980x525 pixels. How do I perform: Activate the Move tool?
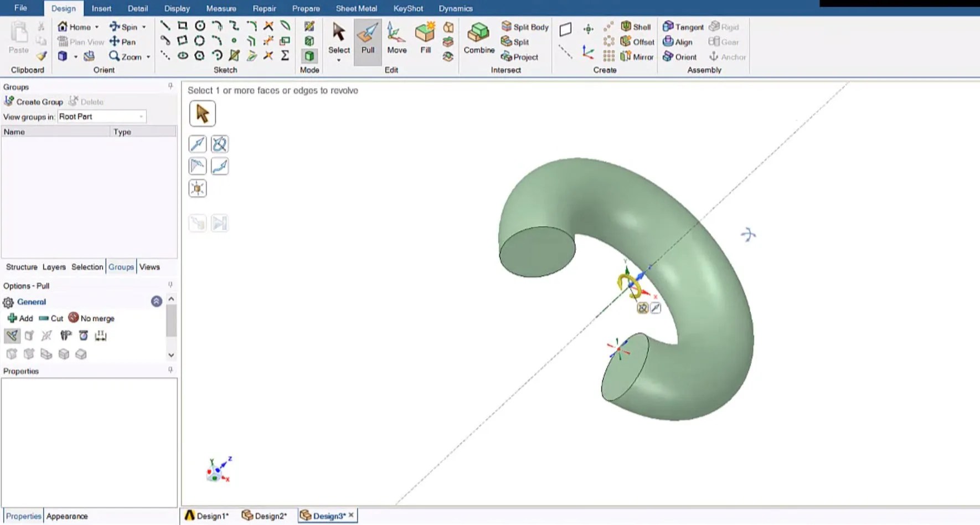click(x=396, y=39)
